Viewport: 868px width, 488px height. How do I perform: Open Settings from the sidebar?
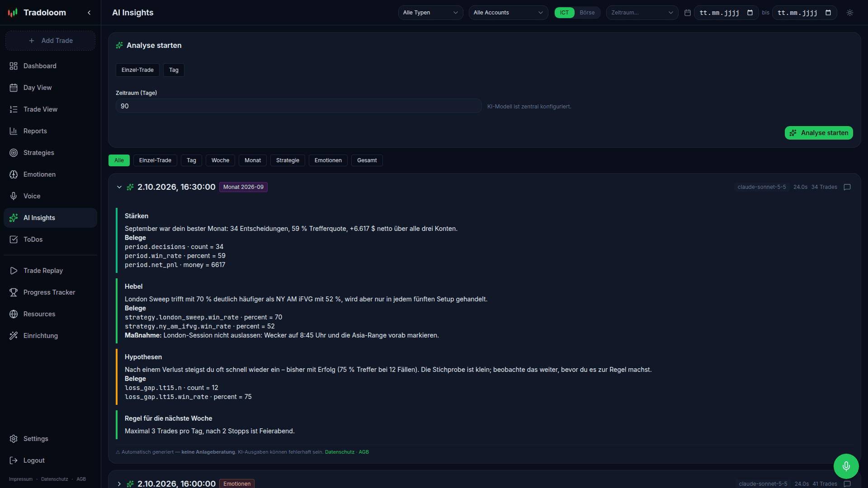[x=50, y=439]
